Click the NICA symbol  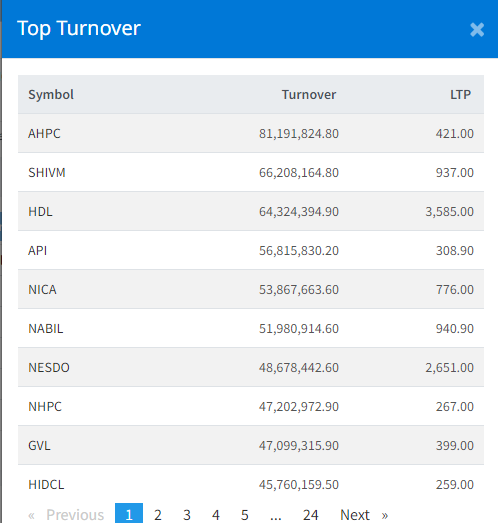42,290
